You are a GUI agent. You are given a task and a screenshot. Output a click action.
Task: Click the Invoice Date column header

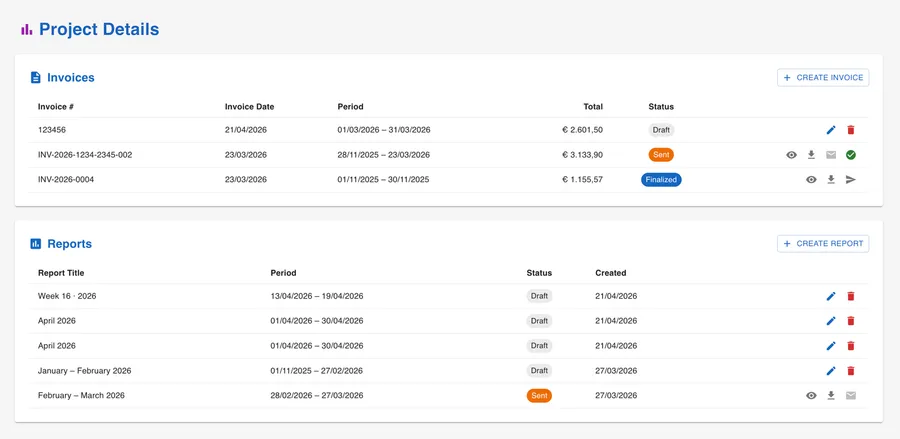click(x=250, y=107)
